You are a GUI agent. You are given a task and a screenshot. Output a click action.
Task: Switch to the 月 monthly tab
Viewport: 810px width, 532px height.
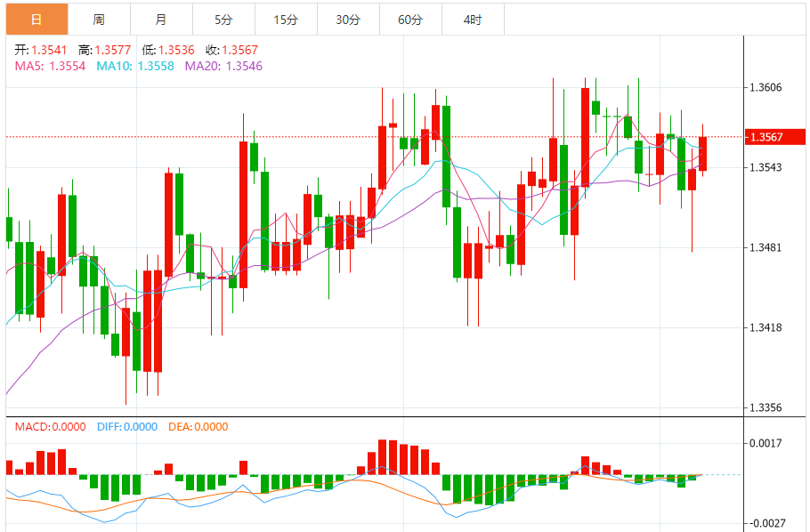click(161, 20)
